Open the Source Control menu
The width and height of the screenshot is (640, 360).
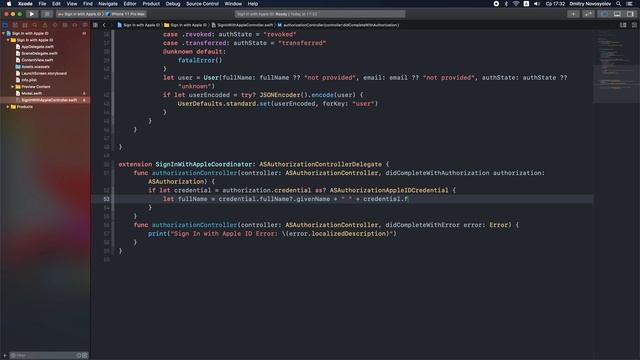[202, 4]
